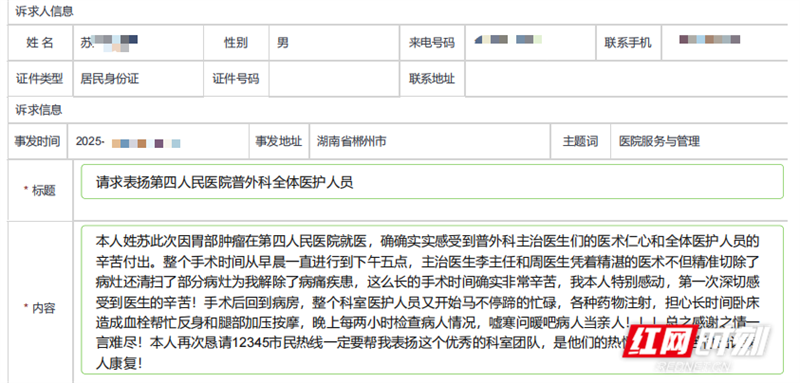Click the 事发地址 label
This screenshot has width=800, height=383.
(x=279, y=141)
